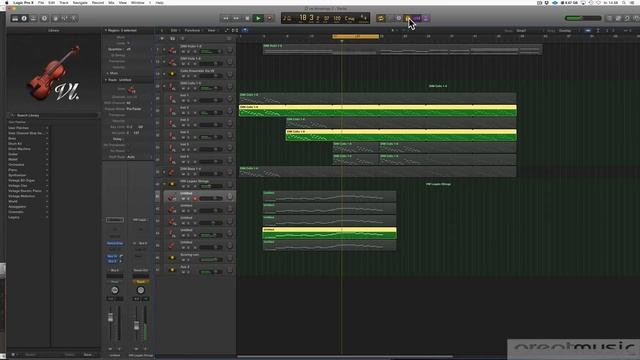The height and width of the screenshot is (360, 640).
Task: Open the Window menu
Action: pos(138,2)
